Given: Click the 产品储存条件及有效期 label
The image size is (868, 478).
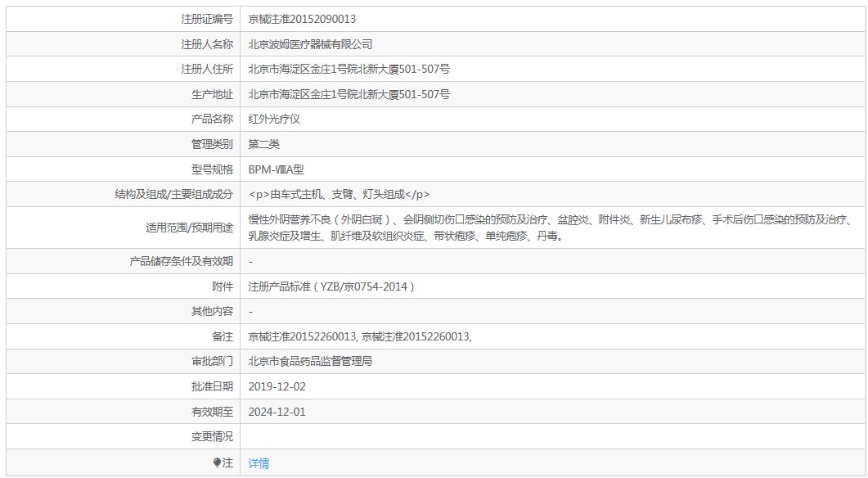Looking at the screenshot, I should (x=181, y=261).
